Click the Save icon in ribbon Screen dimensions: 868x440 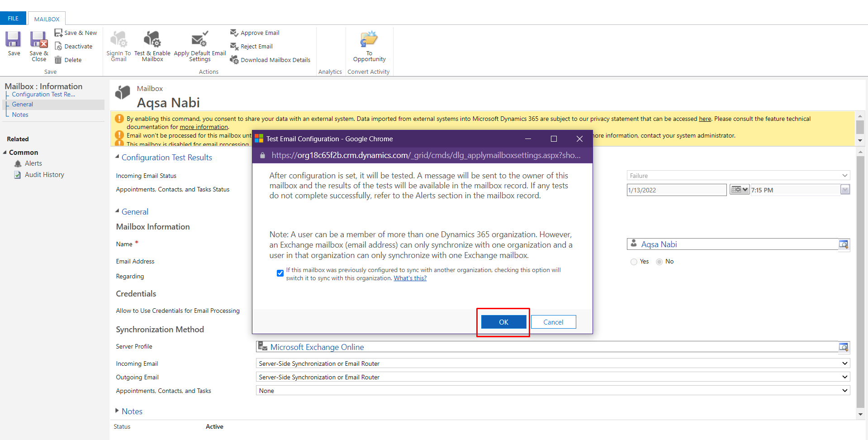coord(13,40)
